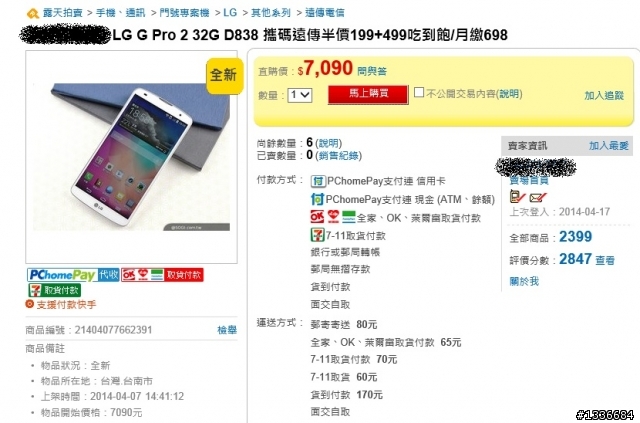Open the LG breadcrumb category
This screenshot has width=640, height=423.
230,13
